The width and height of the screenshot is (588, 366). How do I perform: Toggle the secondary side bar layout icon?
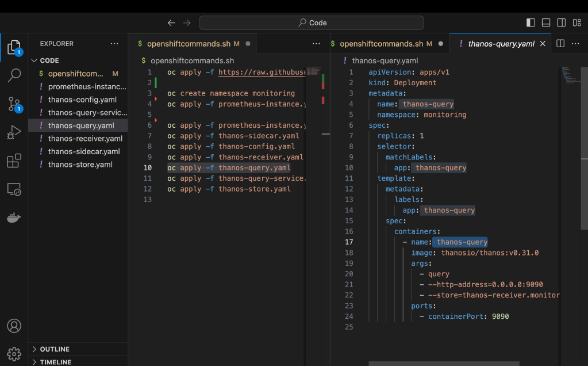tap(562, 22)
